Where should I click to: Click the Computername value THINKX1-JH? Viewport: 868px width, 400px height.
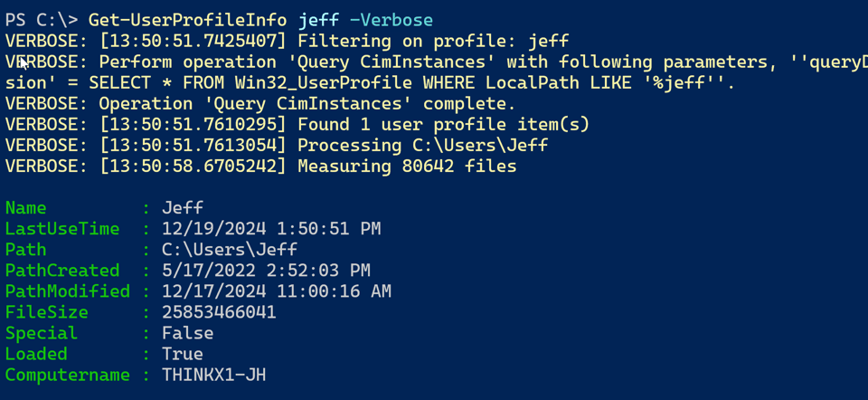[x=213, y=375]
